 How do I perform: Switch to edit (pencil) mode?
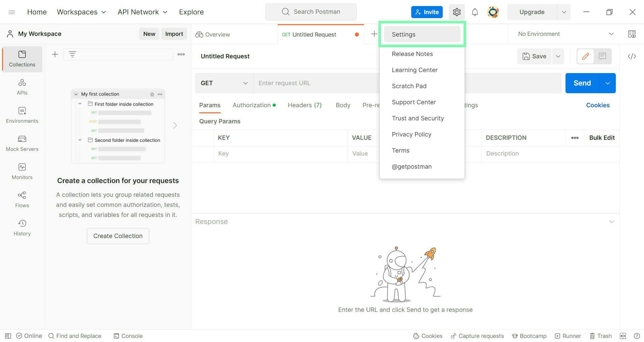click(x=585, y=56)
